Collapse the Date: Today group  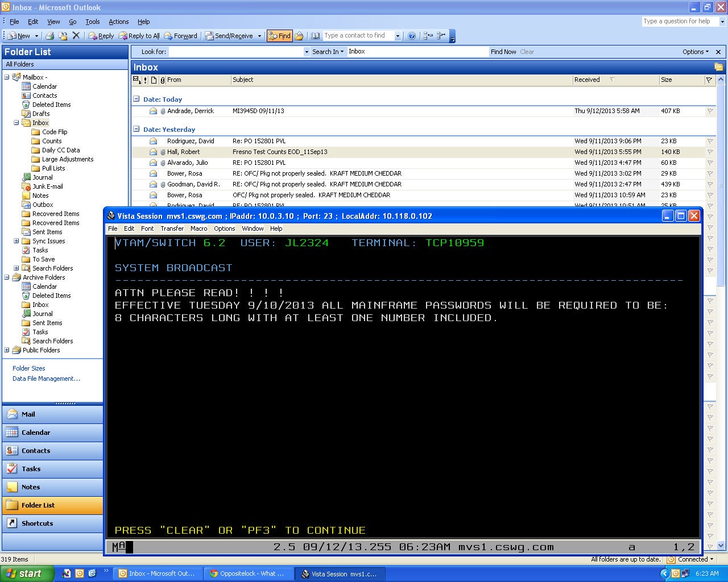(x=136, y=99)
